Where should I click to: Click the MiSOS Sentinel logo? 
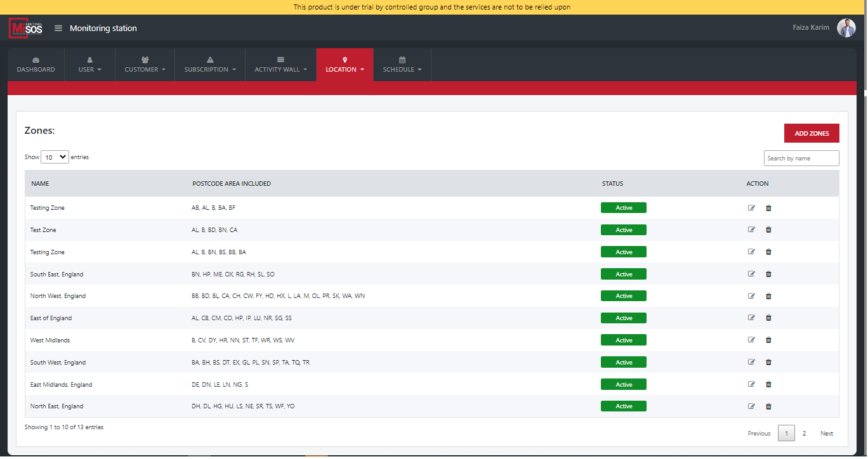[x=25, y=29]
